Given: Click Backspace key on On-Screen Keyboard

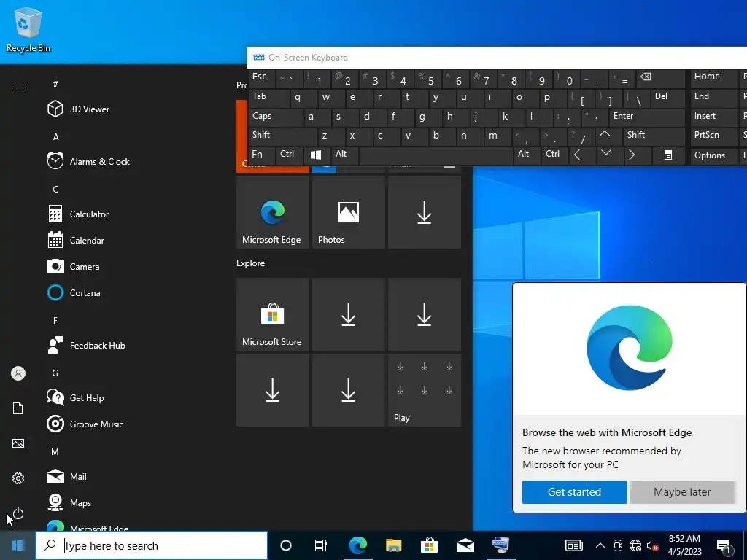Looking at the screenshot, I should coord(661,77).
